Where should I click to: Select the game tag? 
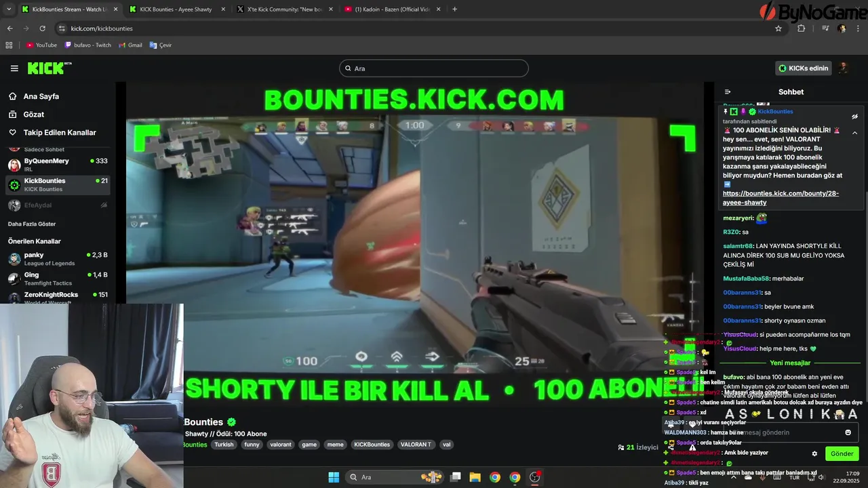[309, 445]
